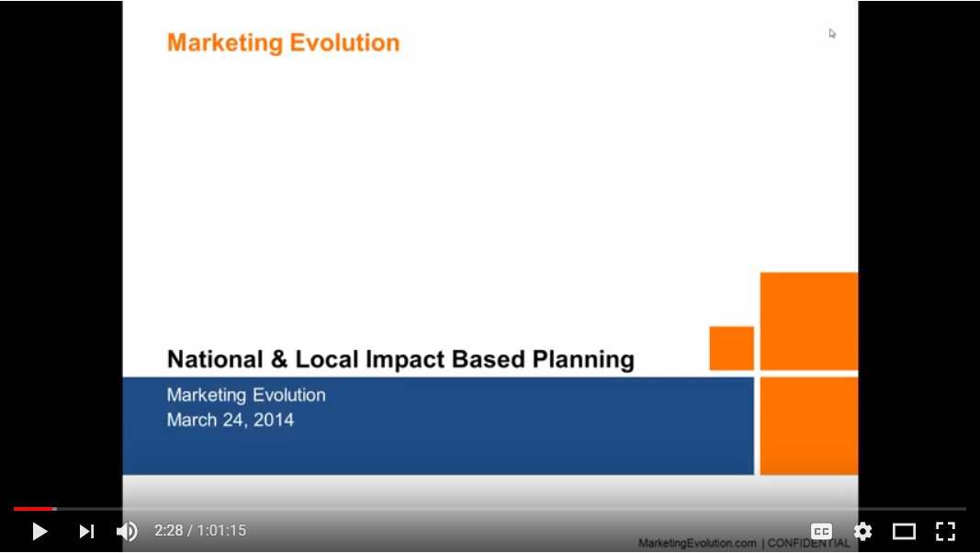This screenshot has height=553, width=980.
Task: Click the 2:28 / 1:01:15 time display
Action: [x=200, y=531]
